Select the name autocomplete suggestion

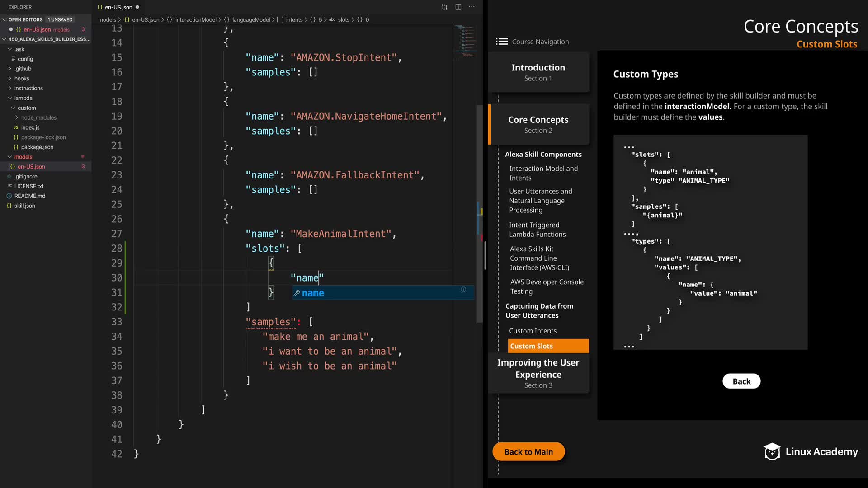click(x=313, y=293)
